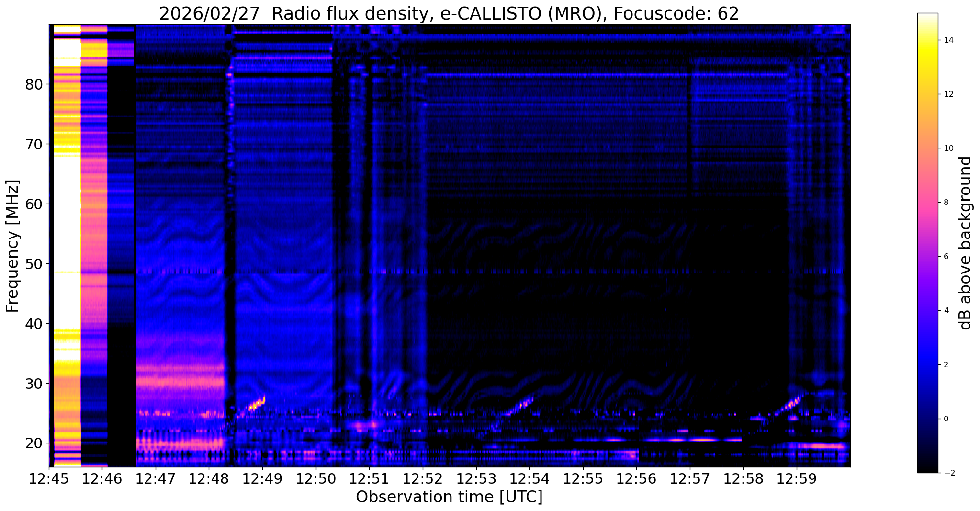Click the 'Observation time [UTC]' axis label

(x=449, y=497)
